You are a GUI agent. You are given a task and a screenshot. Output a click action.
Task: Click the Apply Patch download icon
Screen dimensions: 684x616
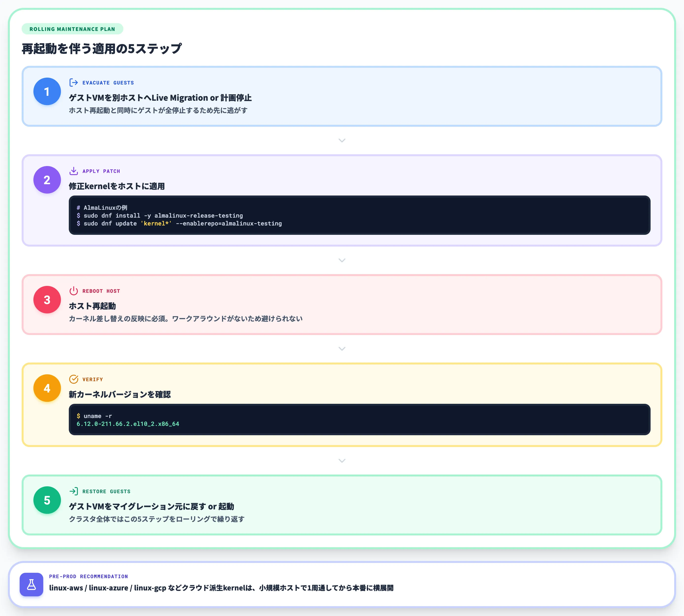(x=73, y=171)
